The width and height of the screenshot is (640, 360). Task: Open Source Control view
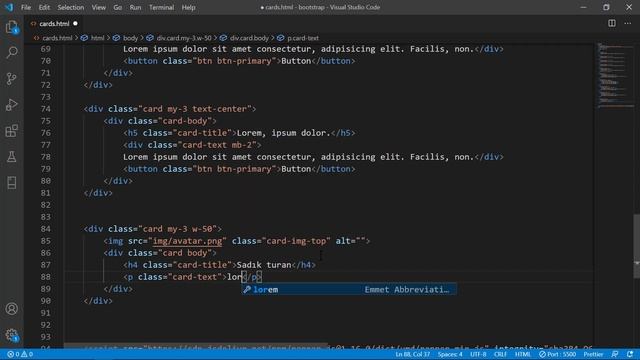tap(12, 78)
